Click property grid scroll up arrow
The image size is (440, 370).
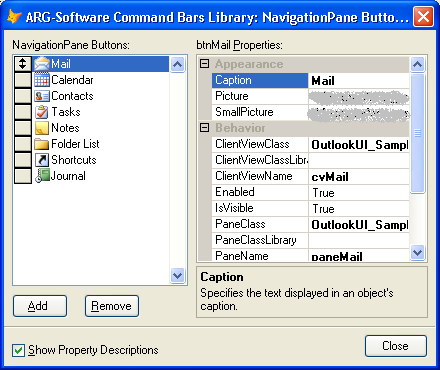click(x=417, y=64)
